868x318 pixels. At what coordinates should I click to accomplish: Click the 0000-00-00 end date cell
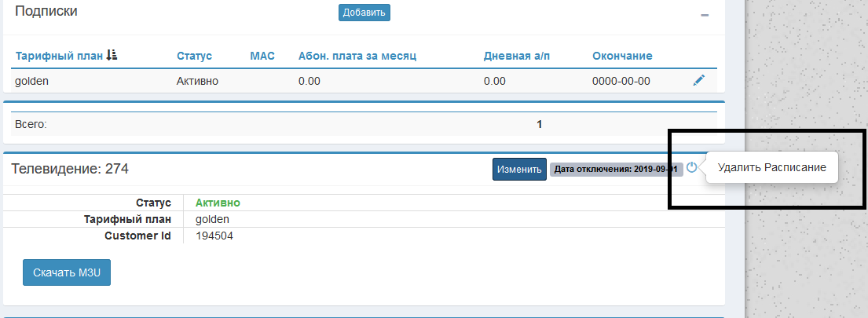[621, 81]
